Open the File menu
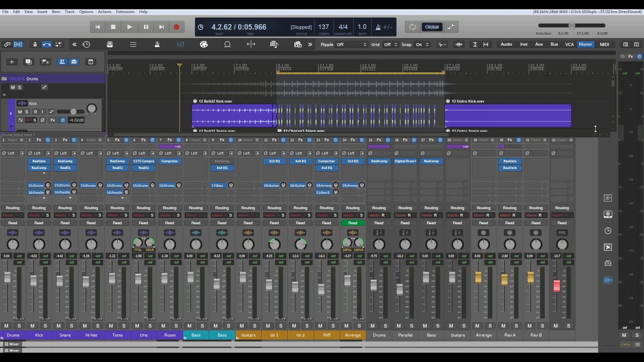Viewport: 644px width, 362px height. pyautogui.click(x=5, y=12)
